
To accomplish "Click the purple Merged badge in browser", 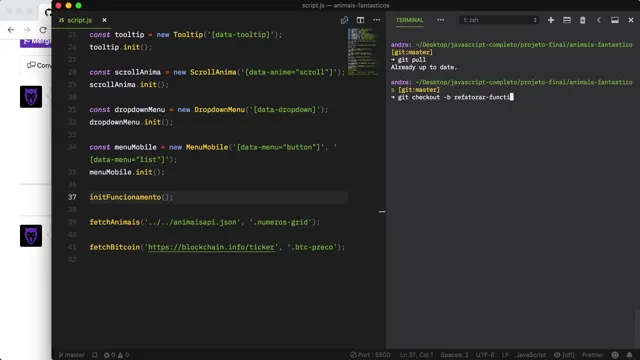I will click(x=36, y=42).
